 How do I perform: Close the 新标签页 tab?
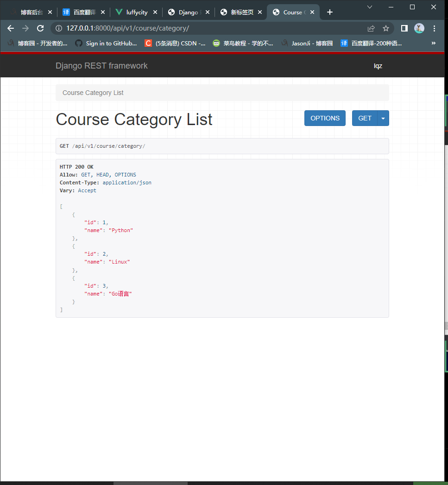pyautogui.click(x=260, y=12)
